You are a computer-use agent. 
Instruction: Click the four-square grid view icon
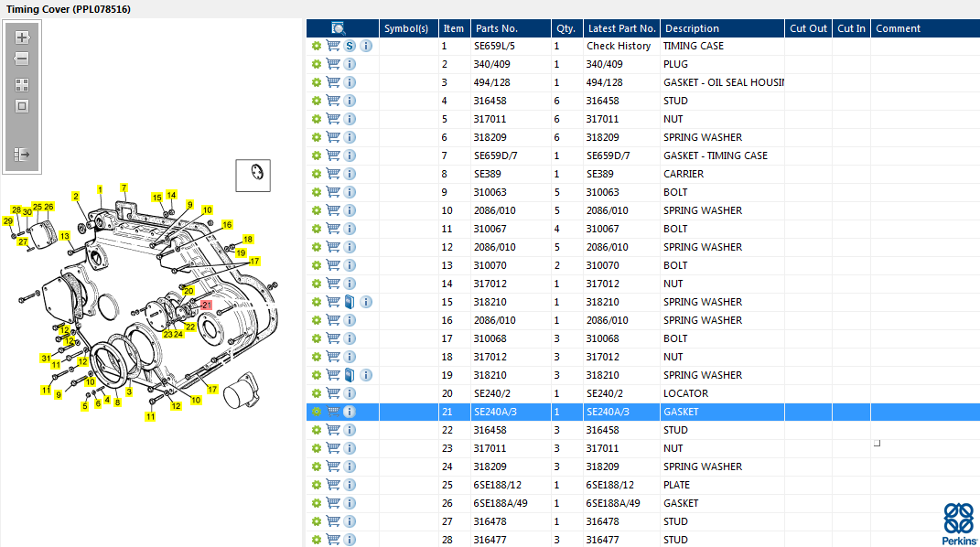(22, 84)
